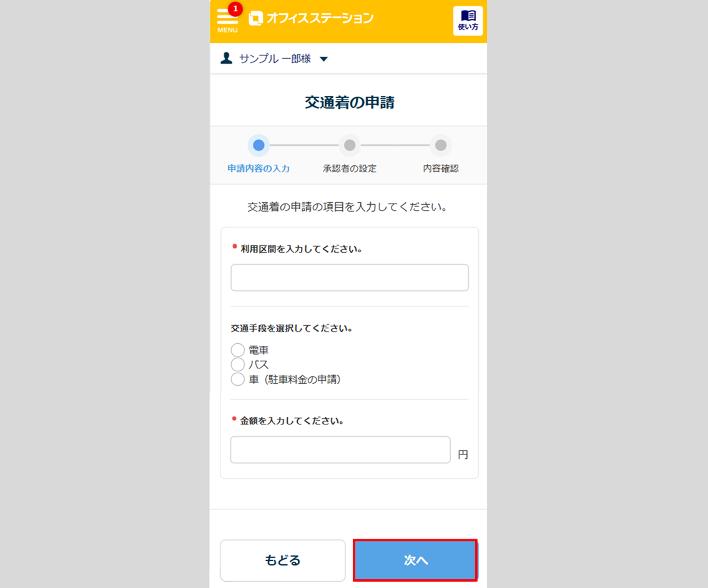Click the 利用区間を入力してください label
This screenshot has height=588, width=708.
click(x=301, y=248)
